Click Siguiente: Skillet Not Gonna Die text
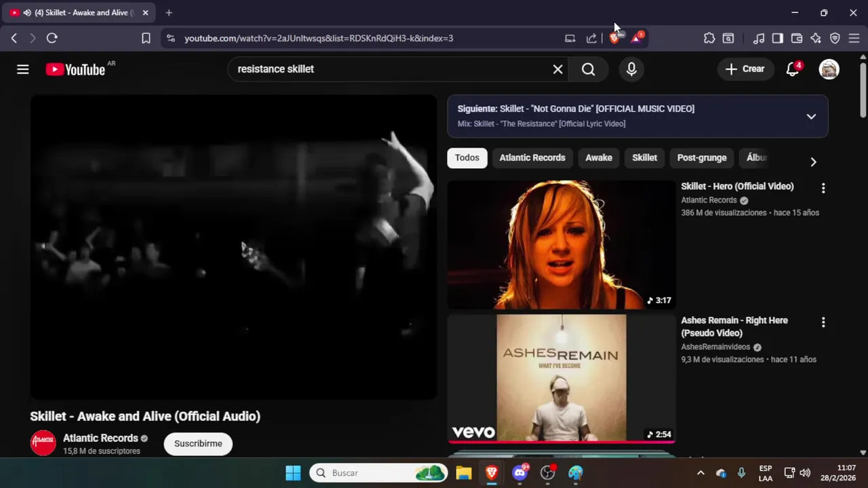This screenshot has height=488, width=868. click(576, 108)
